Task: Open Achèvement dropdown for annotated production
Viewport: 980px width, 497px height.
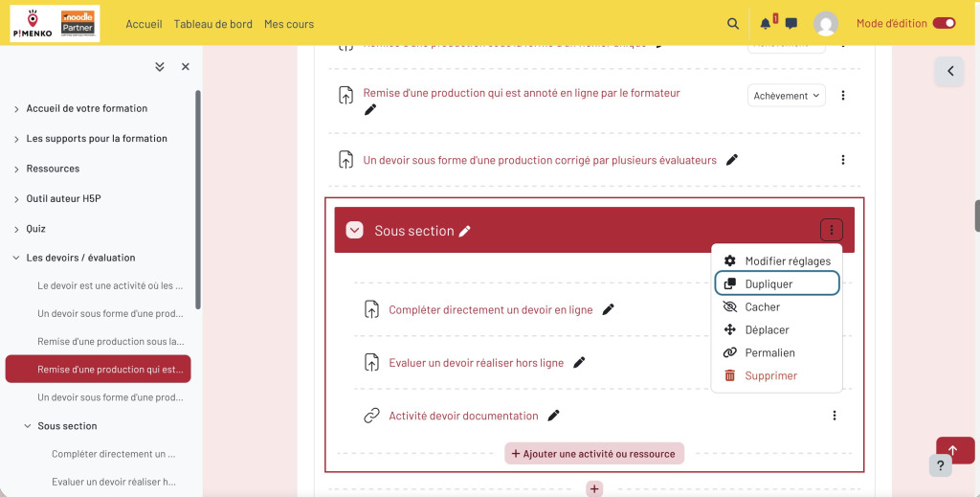Action: (787, 96)
